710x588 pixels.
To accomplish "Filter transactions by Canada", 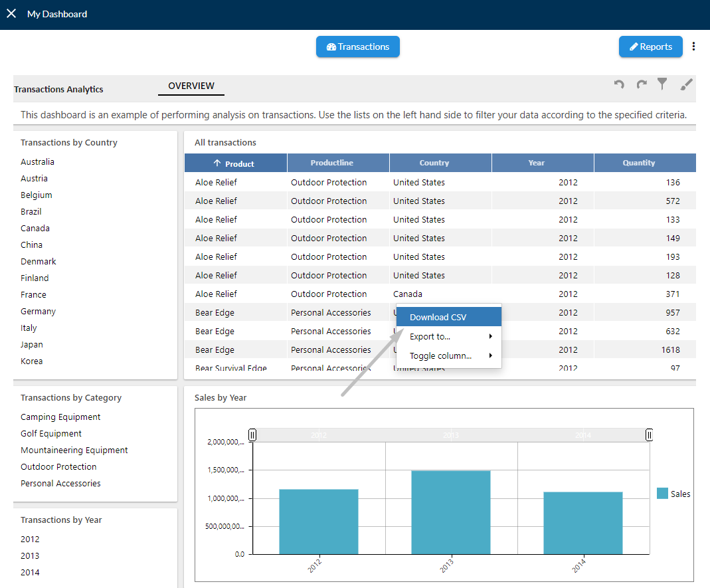I will 35,229.
